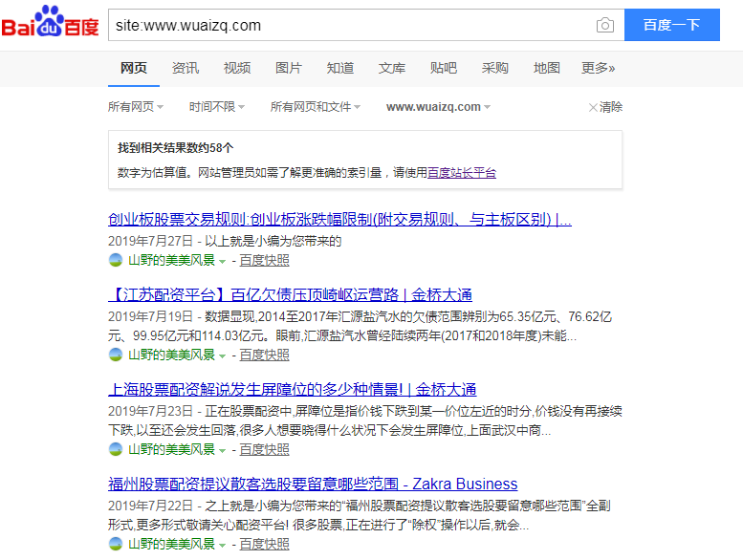743x560 pixels.
Task: Click site avatar icon under 上海股票配资 result
Action: click(116, 449)
